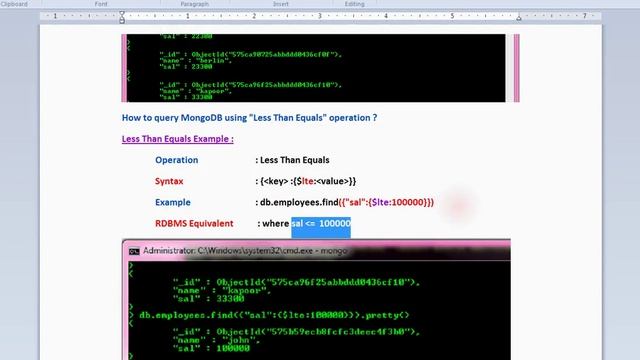Click the Insert group label
This screenshot has height=360, width=640.
[x=280, y=4]
